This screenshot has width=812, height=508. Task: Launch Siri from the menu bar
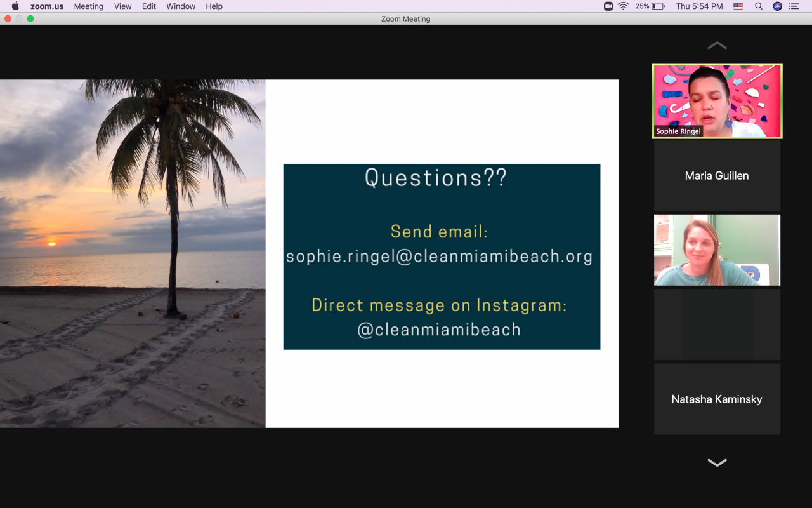pyautogui.click(x=777, y=6)
